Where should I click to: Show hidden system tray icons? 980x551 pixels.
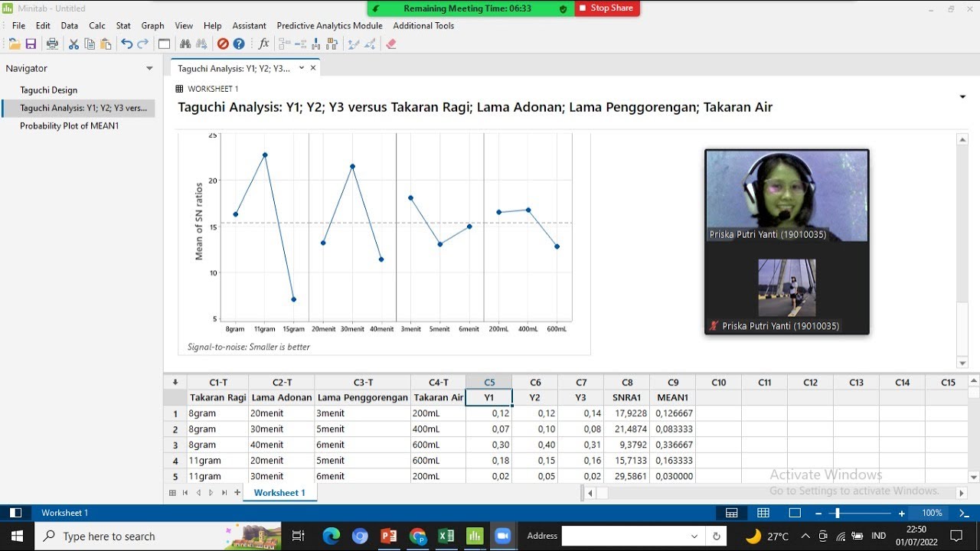pyautogui.click(x=805, y=536)
